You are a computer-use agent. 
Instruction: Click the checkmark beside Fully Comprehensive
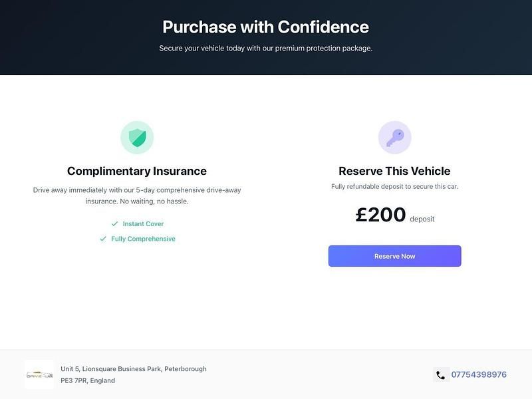pyautogui.click(x=103, y=239)
